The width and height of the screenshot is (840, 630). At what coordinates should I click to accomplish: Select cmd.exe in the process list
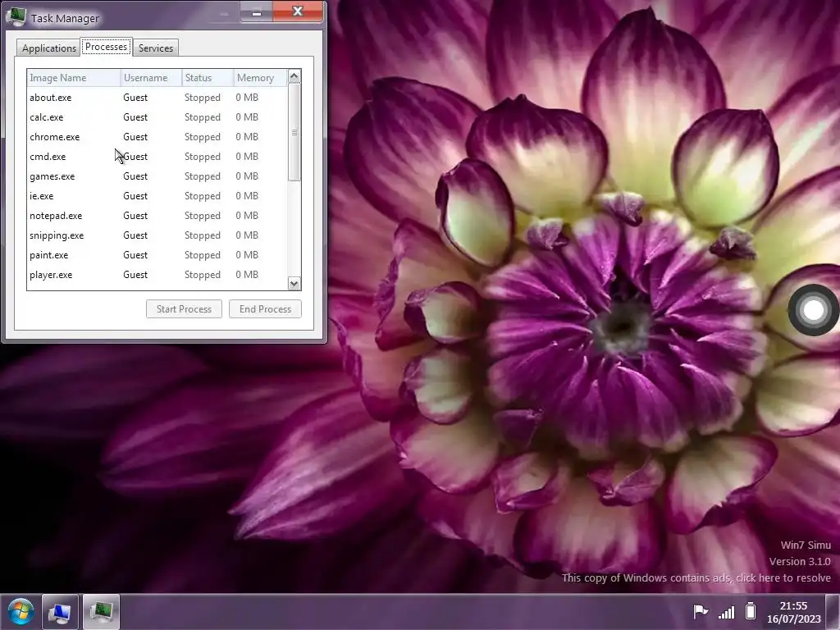(157, 157)
